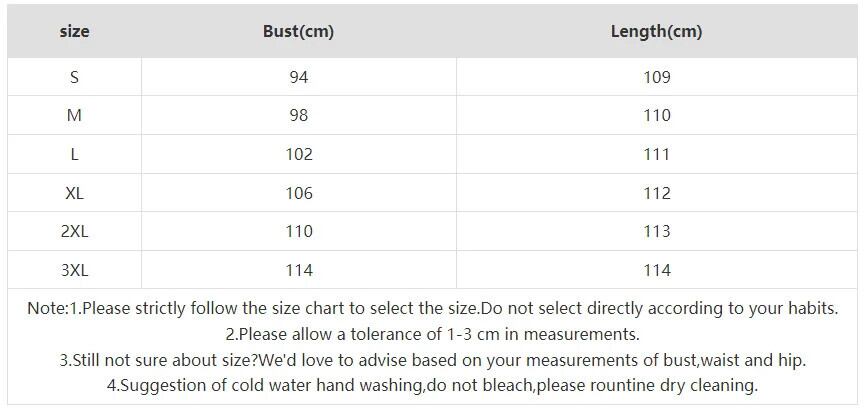
Task: Click the note about following the size chart
Action: (432, 309)
